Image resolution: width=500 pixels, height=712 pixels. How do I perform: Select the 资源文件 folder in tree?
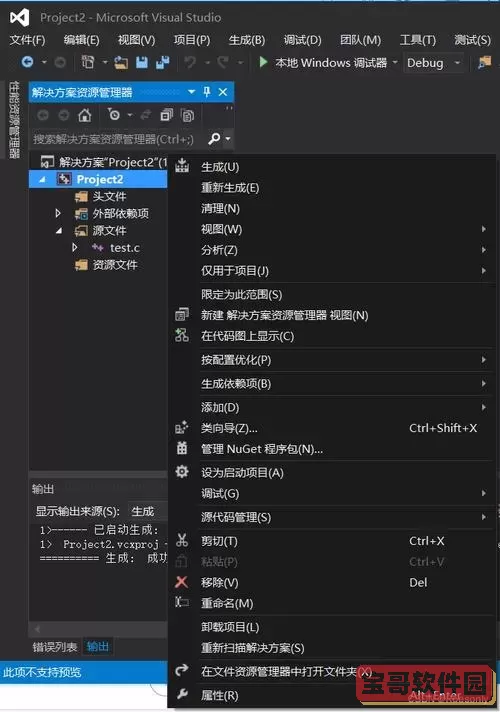pos(115,265)
